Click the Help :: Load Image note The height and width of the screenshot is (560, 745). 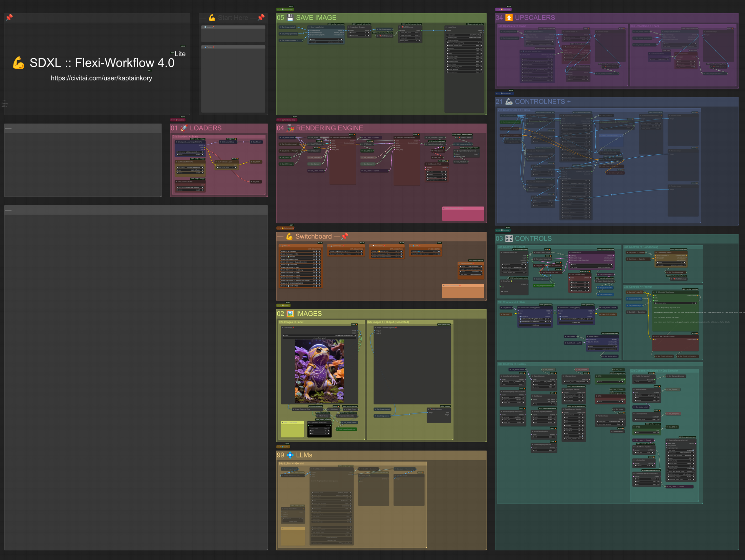tap(292, 429)
